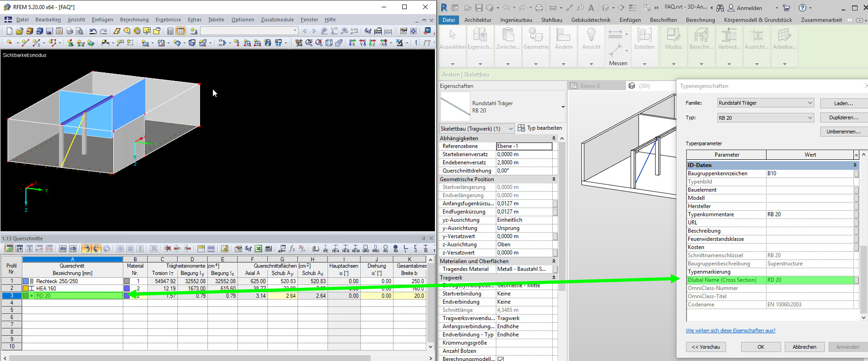This screenshot has height=361, width=868.
Task: Click the HE-A cross-section library icon
Action: [x=335, y=249]
